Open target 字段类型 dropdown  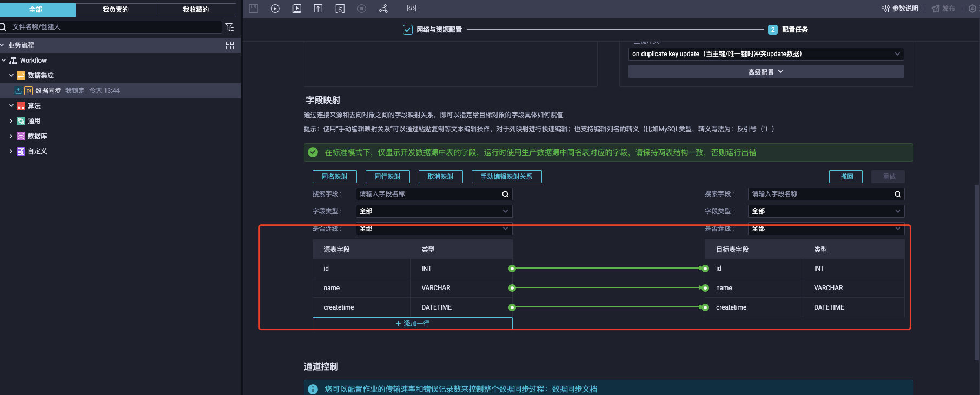[826, 211]
